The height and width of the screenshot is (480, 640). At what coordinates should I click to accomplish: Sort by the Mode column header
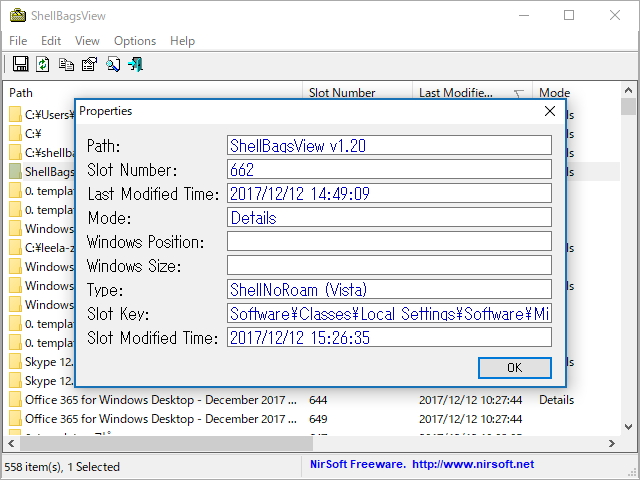(576, 93)
